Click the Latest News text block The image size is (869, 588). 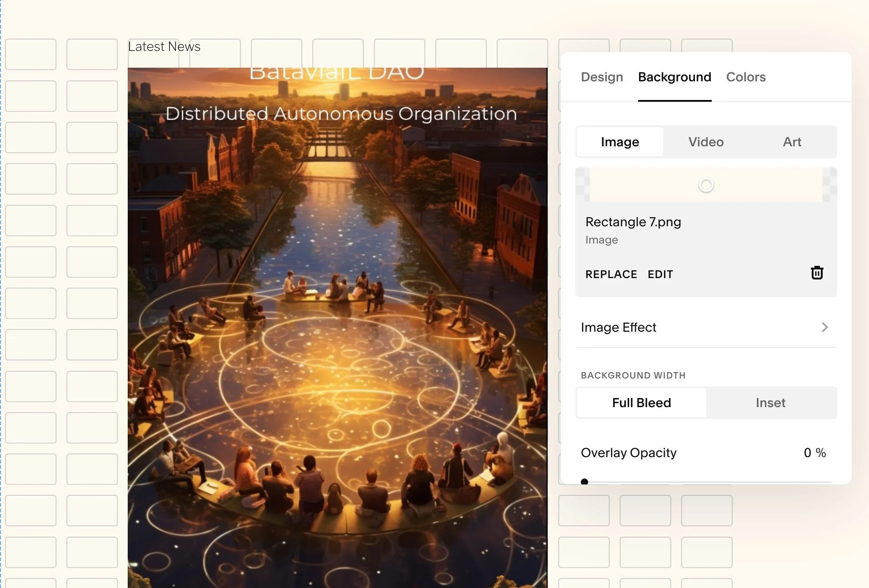pos(164,46)
